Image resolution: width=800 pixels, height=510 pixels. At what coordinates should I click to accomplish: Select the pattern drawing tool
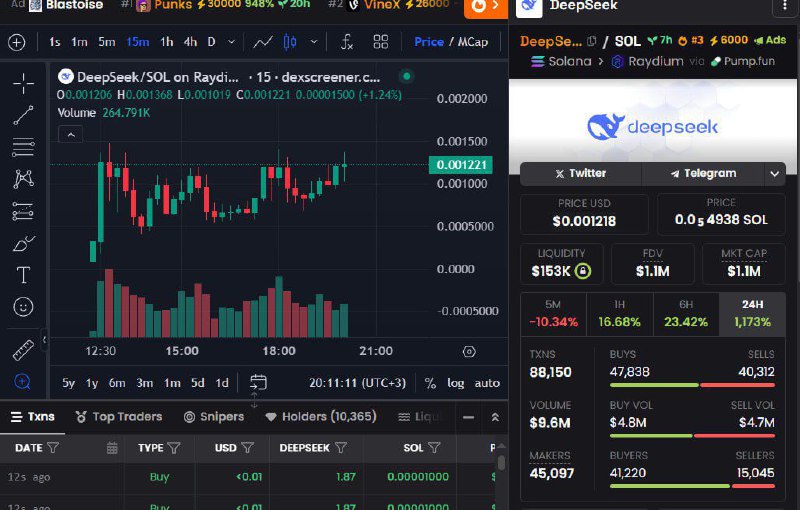[x=23, y=179]
